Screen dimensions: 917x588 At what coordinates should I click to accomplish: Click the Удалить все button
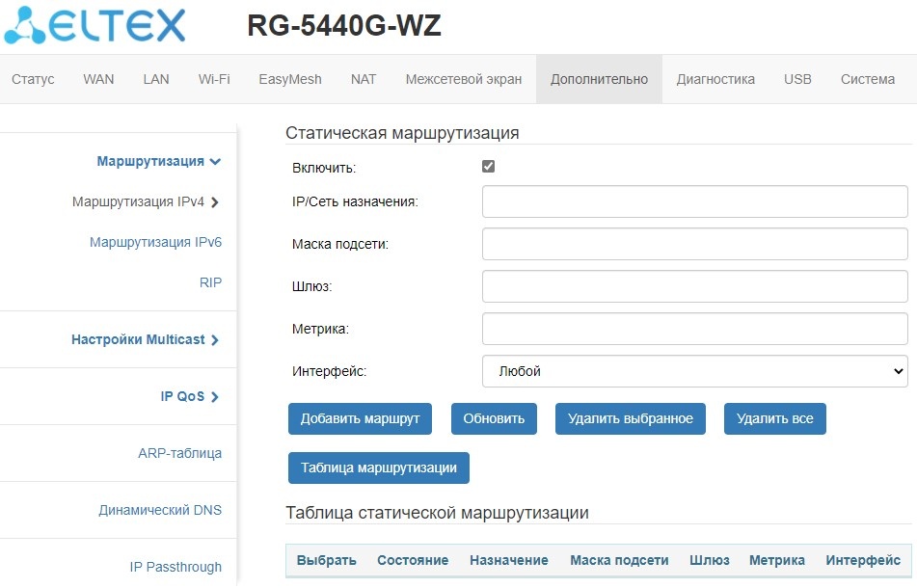click(x=774, y=418)
